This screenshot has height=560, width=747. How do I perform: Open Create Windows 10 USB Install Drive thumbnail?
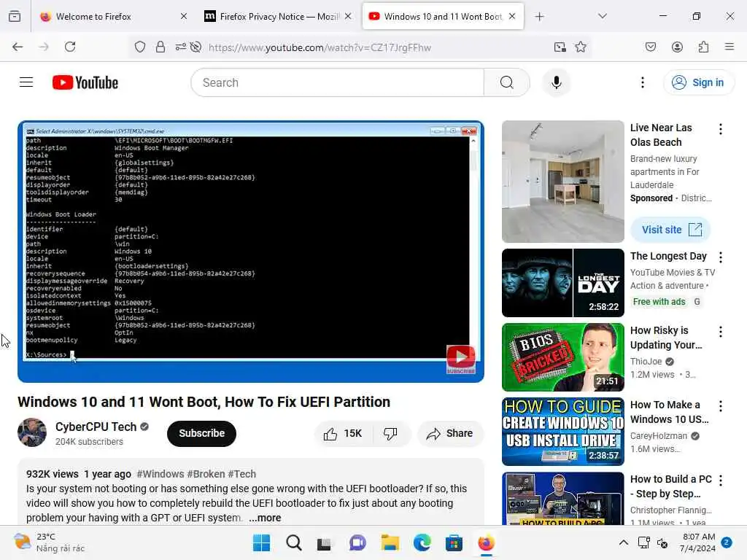point(562,432)
